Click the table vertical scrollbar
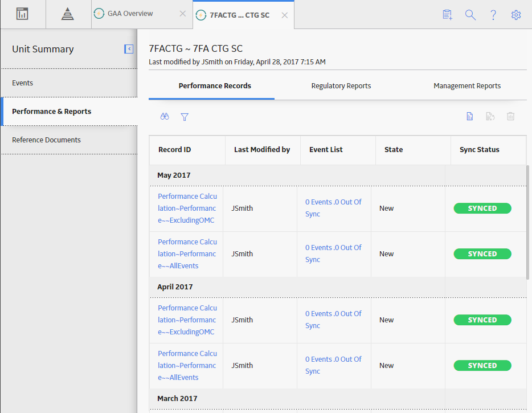Viewport: 532px width, 413px height. pos(527,222)
